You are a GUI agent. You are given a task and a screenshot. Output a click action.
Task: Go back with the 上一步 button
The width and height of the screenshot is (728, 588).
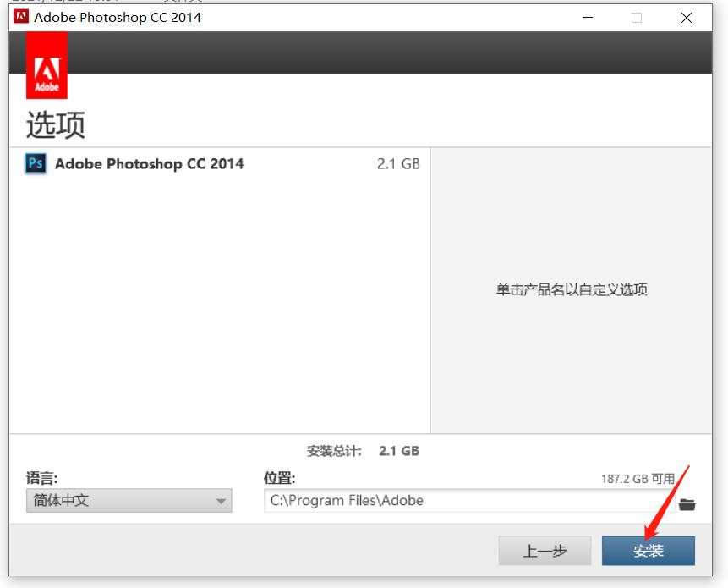click(545, 551)
